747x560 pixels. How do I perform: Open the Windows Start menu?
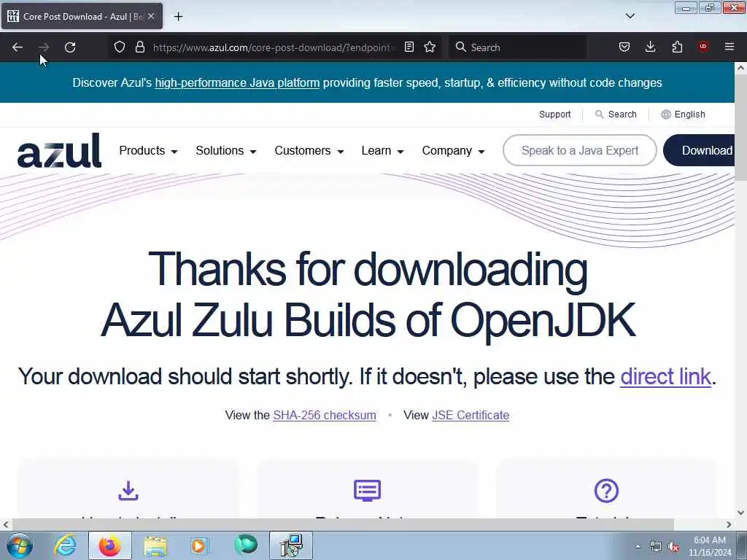click(19, 545)
